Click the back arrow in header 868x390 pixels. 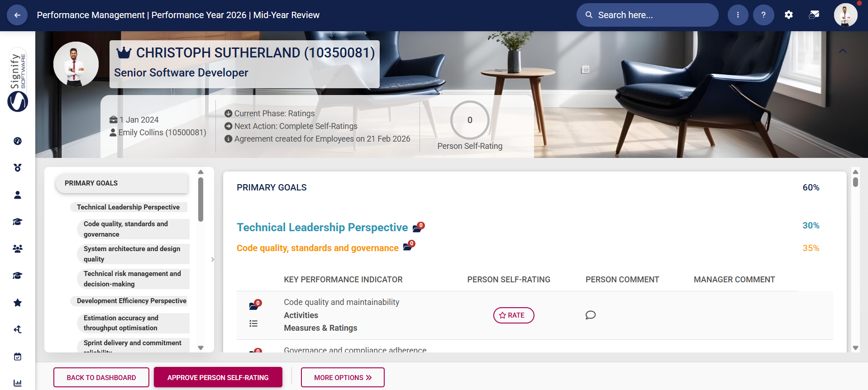click(x=17, y=15)
